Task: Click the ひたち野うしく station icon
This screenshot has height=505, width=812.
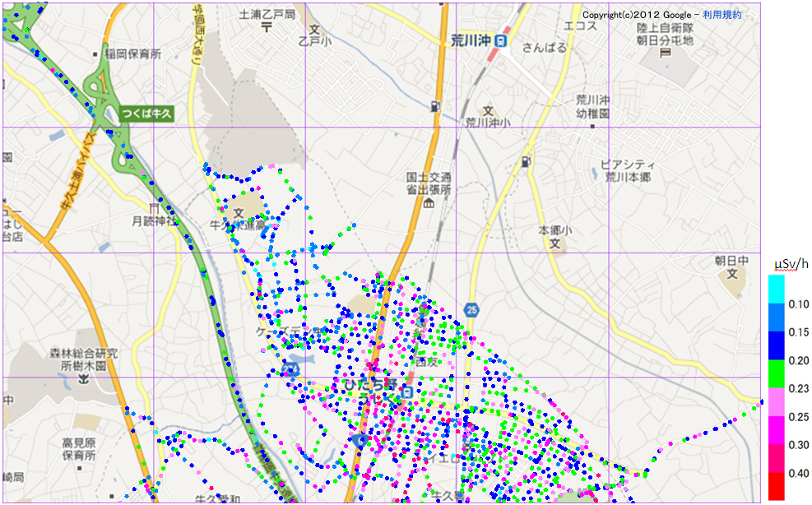Action: coord(408,392)
